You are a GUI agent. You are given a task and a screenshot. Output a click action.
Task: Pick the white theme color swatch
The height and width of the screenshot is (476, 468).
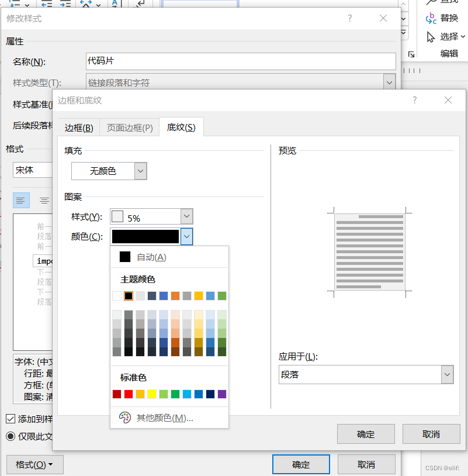(117, 296)
